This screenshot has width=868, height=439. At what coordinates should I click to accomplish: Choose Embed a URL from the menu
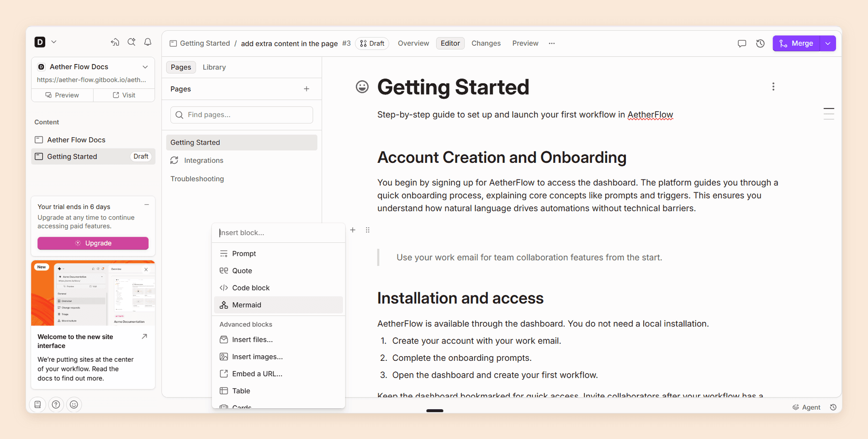point(278,374)
